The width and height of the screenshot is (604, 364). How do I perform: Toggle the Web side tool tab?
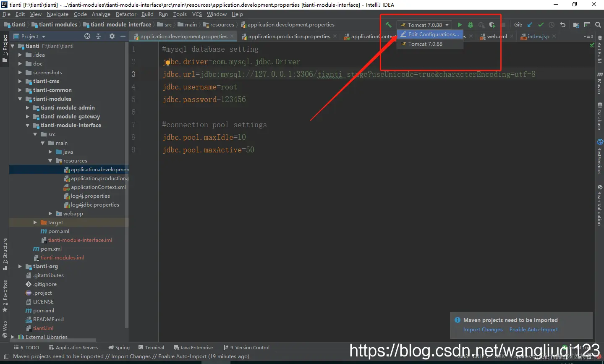point(5,329)
